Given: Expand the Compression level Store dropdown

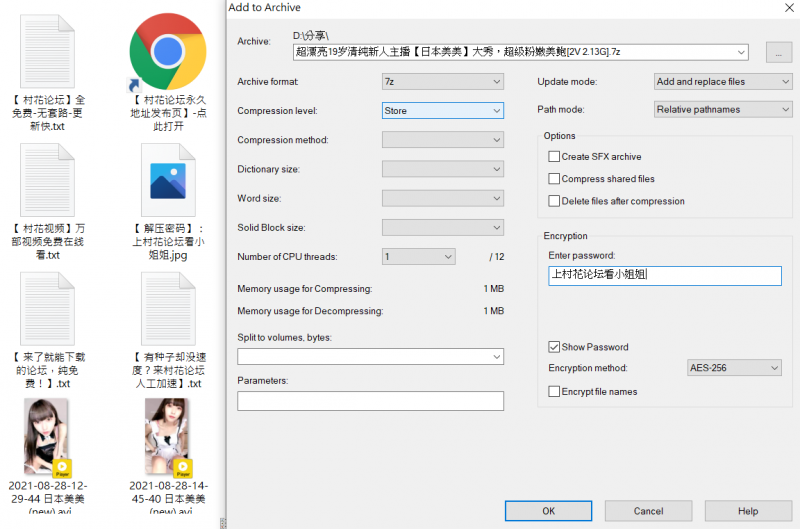Looking at the screenshot, I should (442, 111).
